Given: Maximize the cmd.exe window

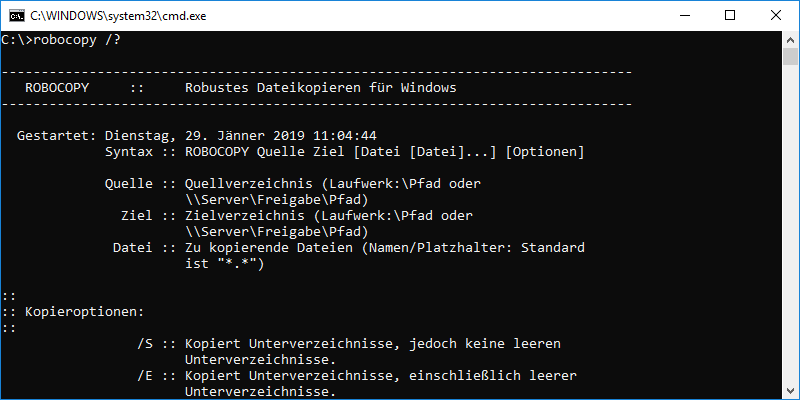Looking at the screenshot, I should pos(714,16).
